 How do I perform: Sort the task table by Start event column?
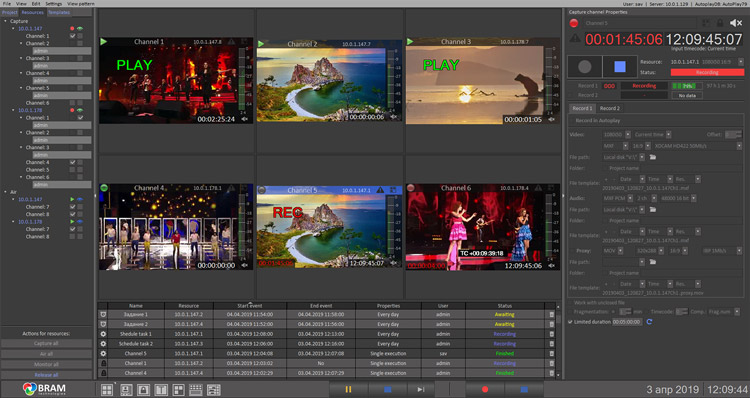250,306
